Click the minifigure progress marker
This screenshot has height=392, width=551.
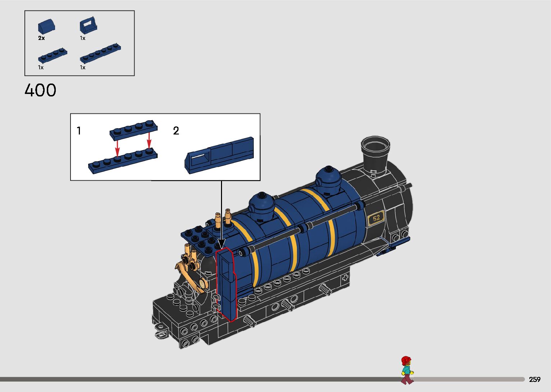pos(407,370)
